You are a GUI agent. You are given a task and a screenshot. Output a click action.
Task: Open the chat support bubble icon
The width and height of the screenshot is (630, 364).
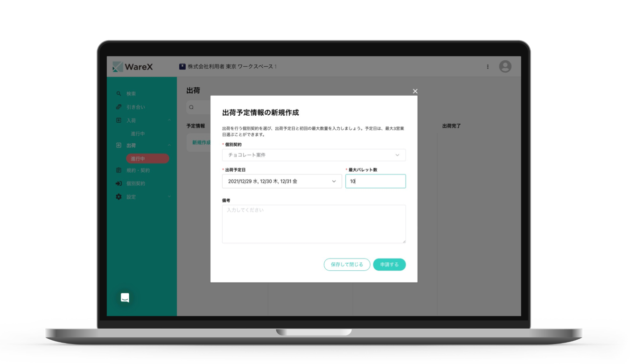click(x=125, y=297)
